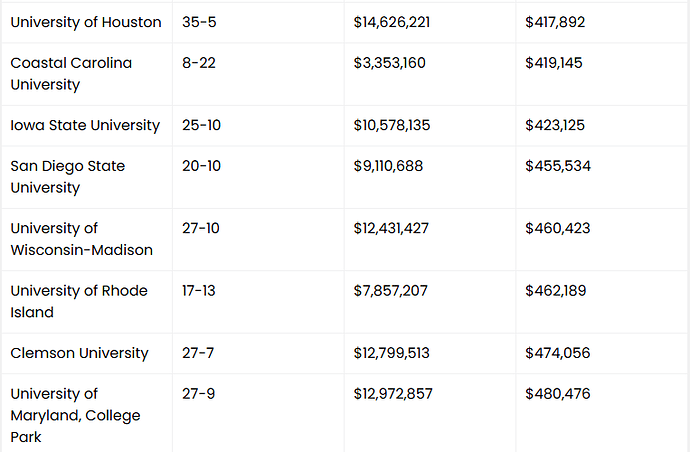Viewport: 690px width, 452px height.
Task: Select the $3,353,160 amount cell
Action: (x=390, y=63)
